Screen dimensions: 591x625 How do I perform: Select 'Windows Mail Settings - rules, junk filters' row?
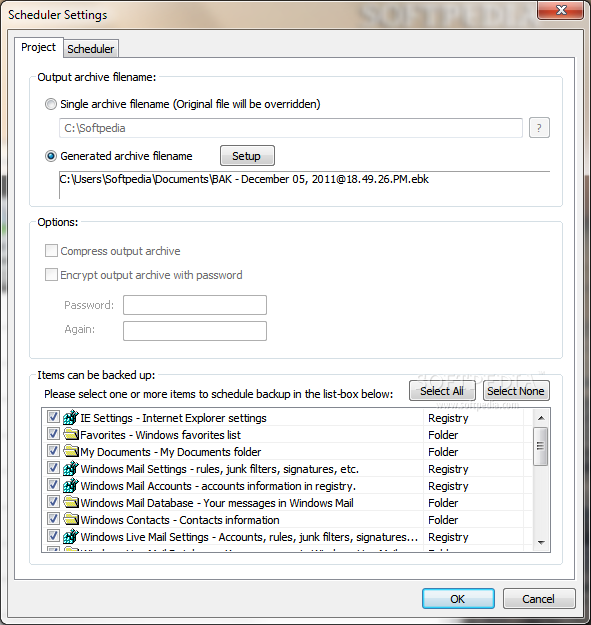[220, 469]
